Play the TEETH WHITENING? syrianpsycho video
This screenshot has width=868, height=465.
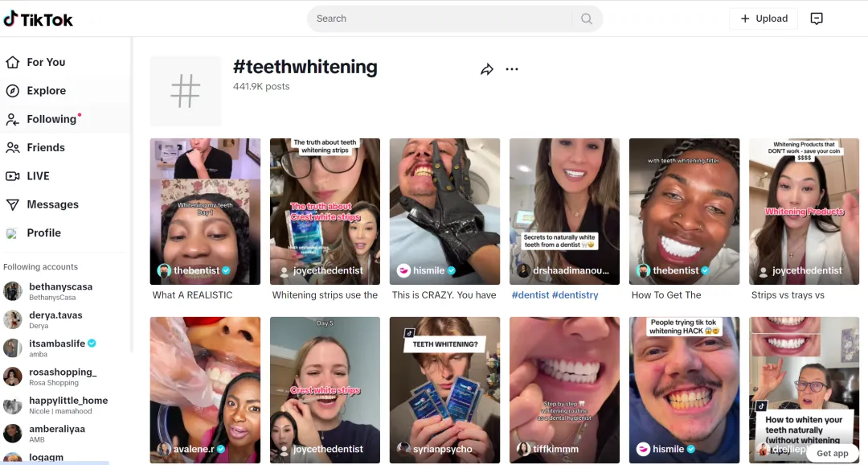444,389
